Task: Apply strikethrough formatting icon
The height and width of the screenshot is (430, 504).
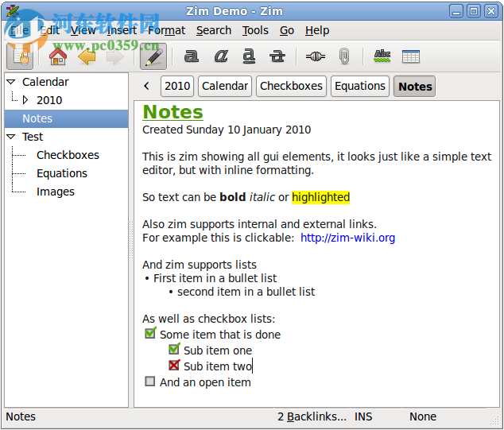Action: click(x=277, y=56)
